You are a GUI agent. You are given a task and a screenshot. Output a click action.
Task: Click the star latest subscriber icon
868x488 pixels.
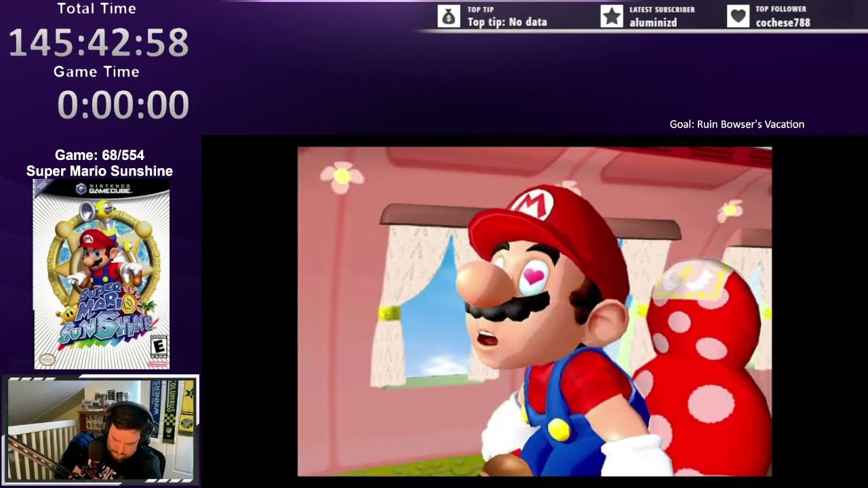[611, 16]
